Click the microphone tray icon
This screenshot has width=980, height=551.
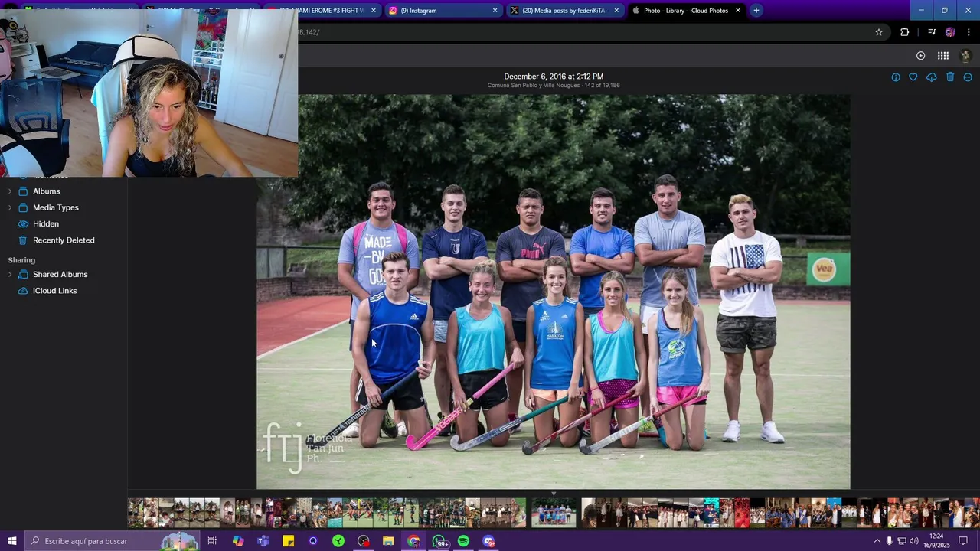tap(889, 541)
